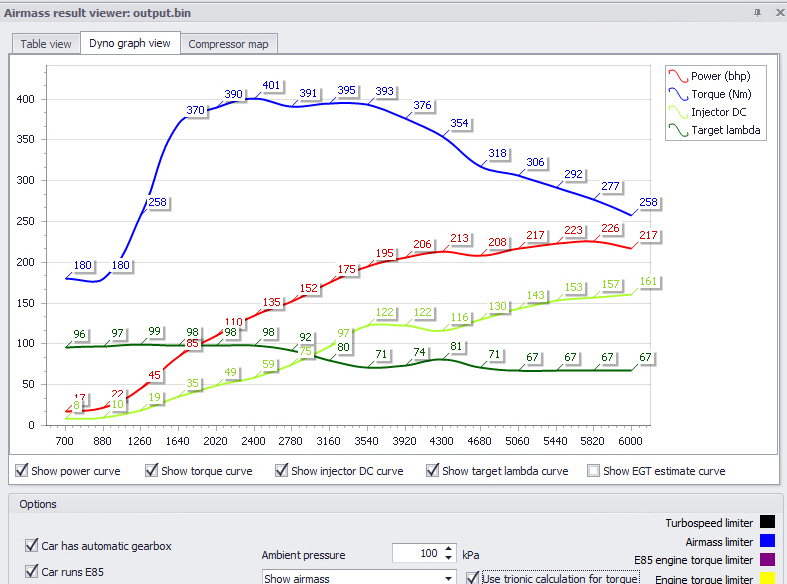The width and height of the screenshot is (787, 584).
Task: Click the injector DC label 143
Action: (x=536, y=295)
